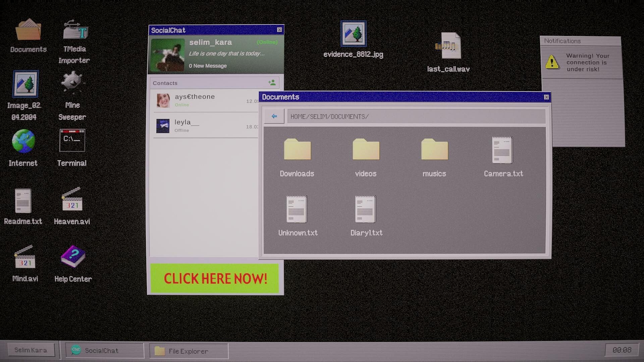
Task: Open the musics folder
Action: click(434, 150)
